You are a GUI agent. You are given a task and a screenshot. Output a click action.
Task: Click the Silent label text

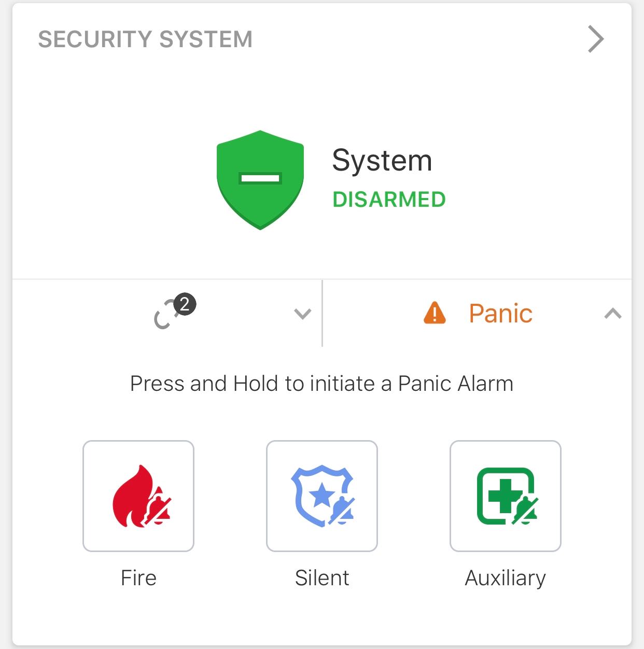(x=322, y=577)
